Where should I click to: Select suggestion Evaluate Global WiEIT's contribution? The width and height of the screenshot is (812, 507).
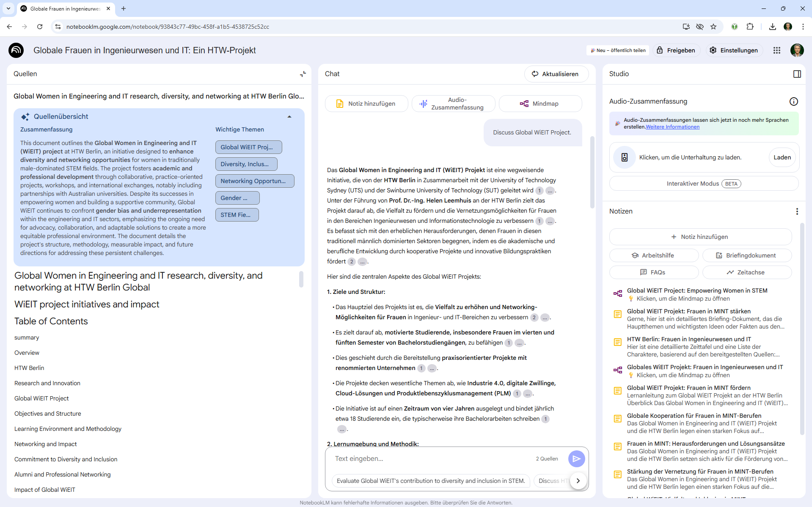point(431,481)
